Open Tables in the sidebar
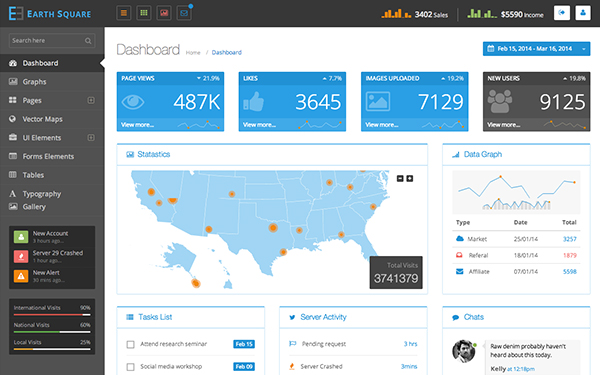Screen dimensions: 600x375 click(x=52, y=175)
